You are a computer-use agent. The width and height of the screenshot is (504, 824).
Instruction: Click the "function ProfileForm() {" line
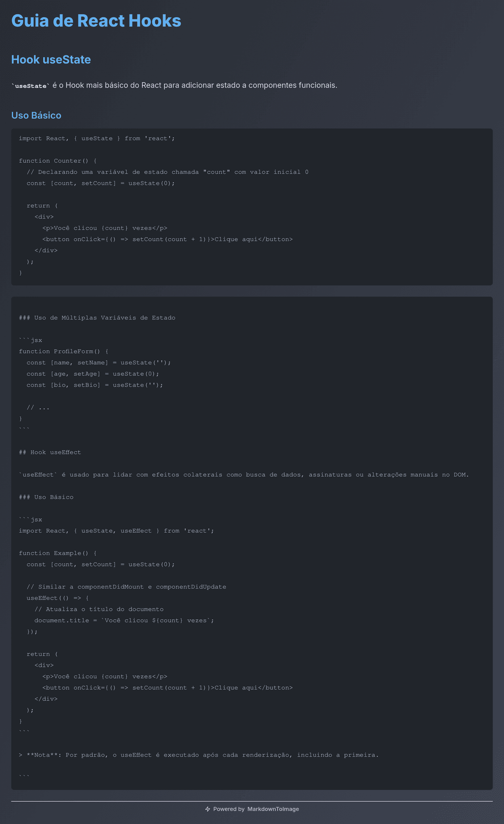click(x=64, y=351)
